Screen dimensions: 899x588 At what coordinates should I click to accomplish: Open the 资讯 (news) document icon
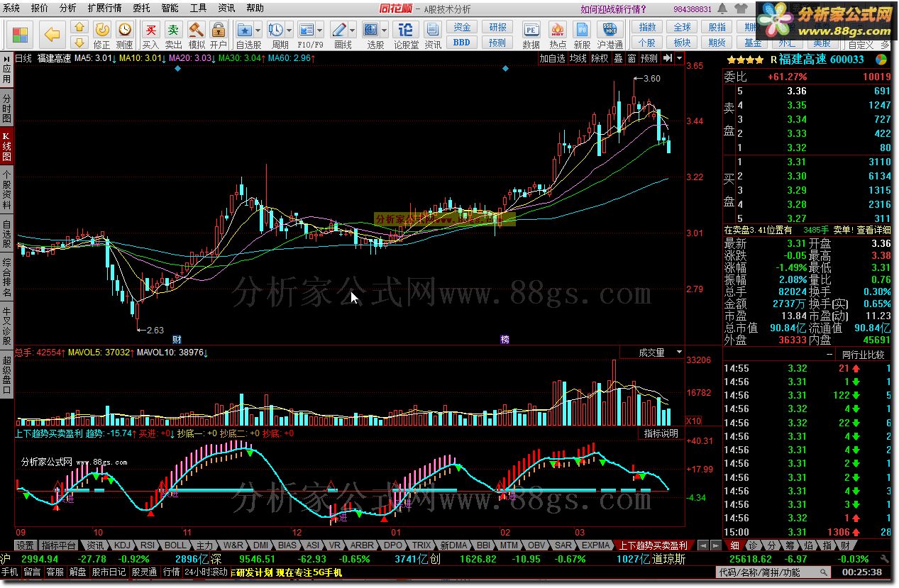point(433,29)
